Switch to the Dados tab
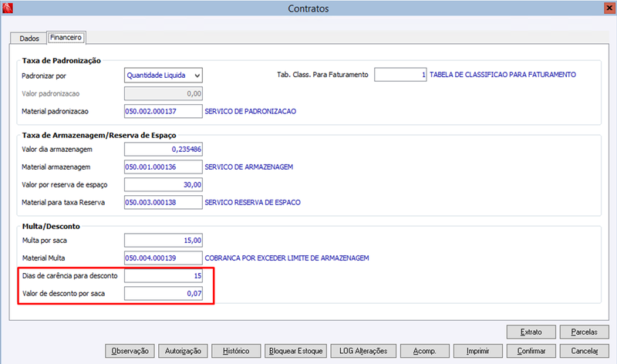 click(29, 38)
